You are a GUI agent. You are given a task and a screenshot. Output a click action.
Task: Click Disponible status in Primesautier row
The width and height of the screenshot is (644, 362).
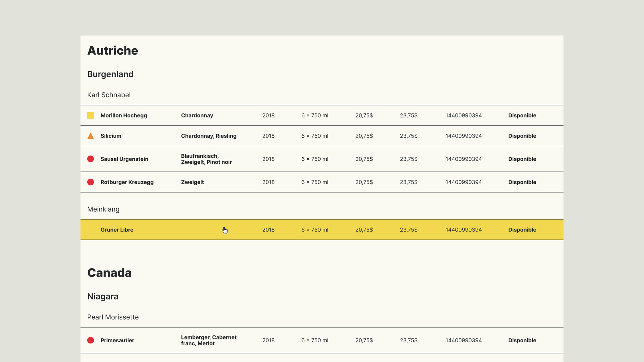(x=522, y=340)
